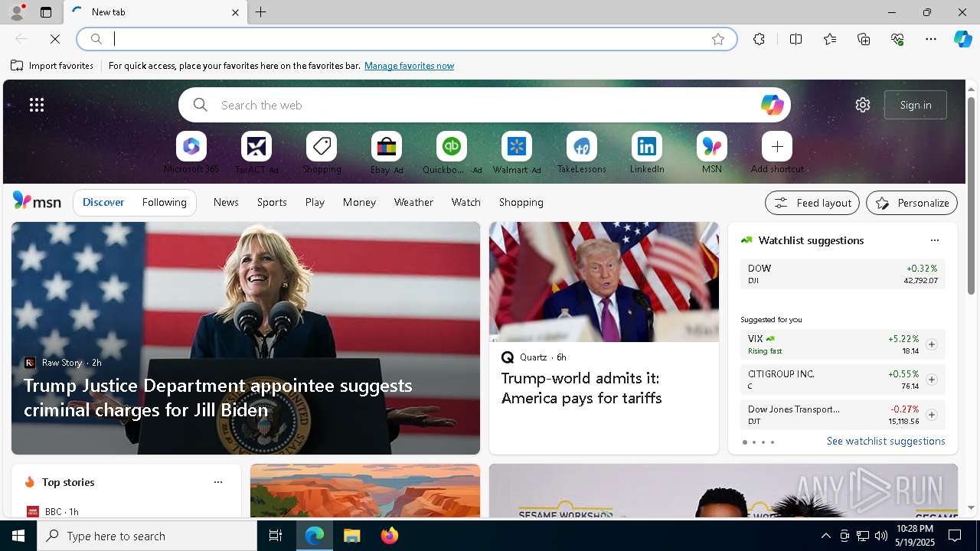Open the Money section
The height and width of the screenshot is (551, 980).
point(359,202)
